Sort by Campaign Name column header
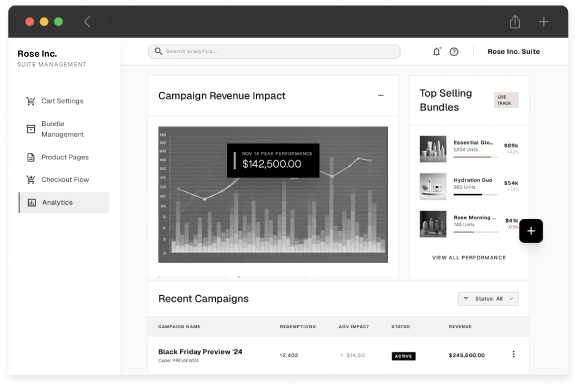Image resolution: width=579 pixels, height=388 pixels. tap(179, 326)
